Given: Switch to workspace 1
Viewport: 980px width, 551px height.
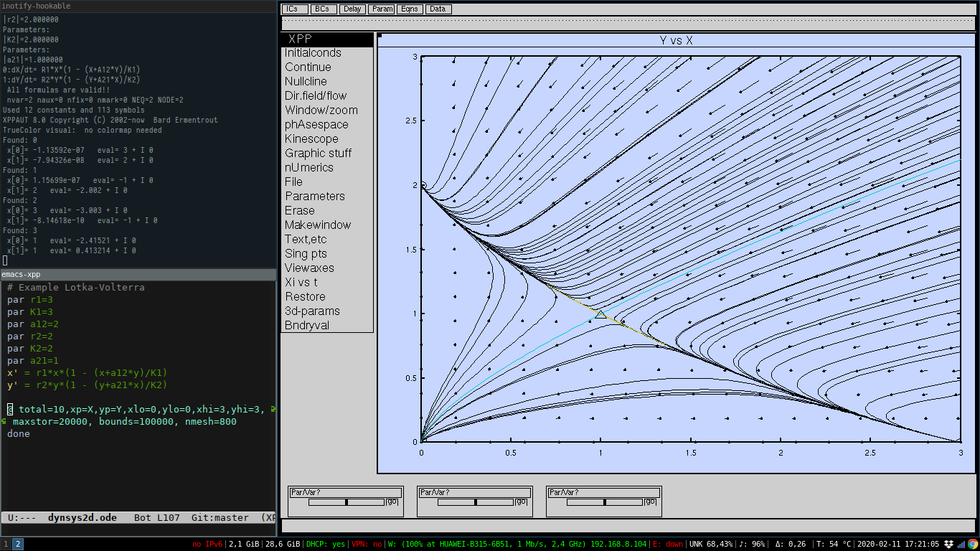Looking at the screenshot, I should [6, 545].
